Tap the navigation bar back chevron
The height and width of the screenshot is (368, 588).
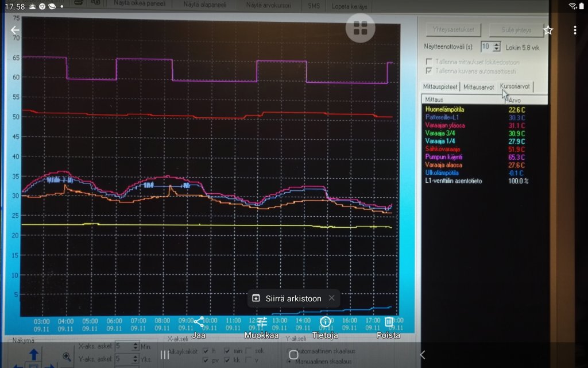click(x=423, y=355)
